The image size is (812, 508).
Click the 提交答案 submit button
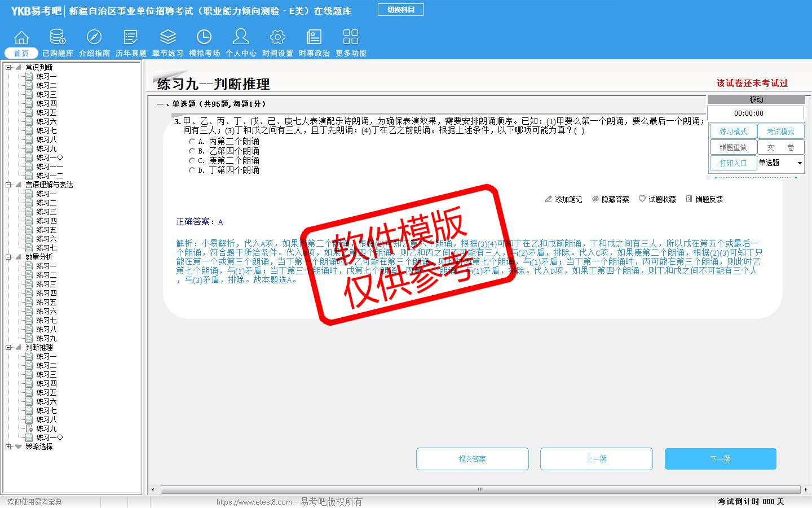tap(472, 459)
